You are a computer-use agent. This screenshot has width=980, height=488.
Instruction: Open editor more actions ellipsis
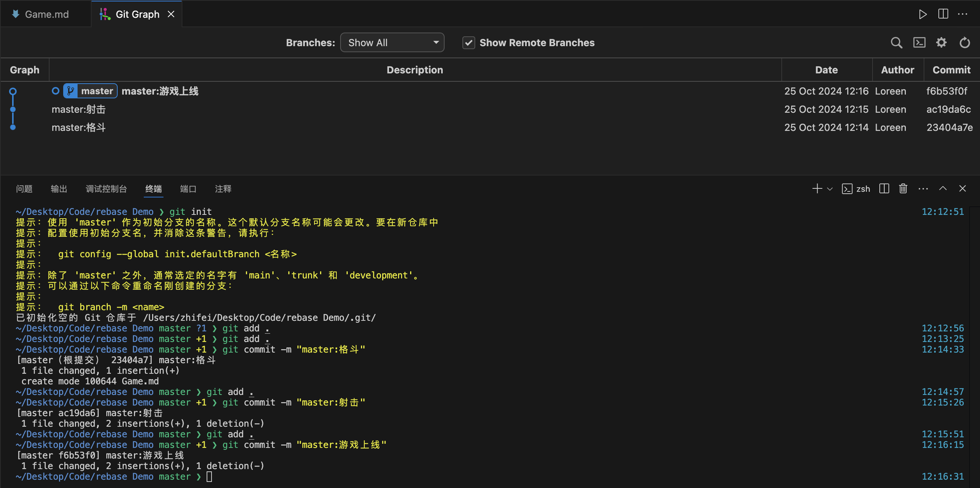(963, 14)
